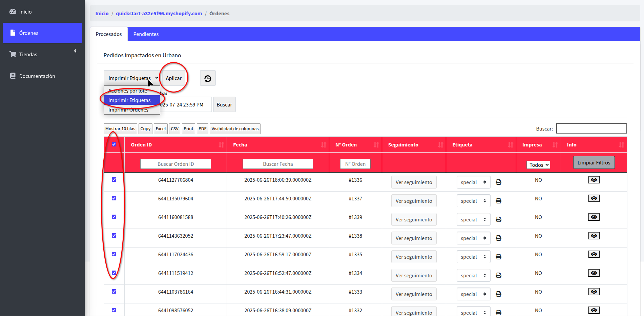Screen dimensions: 644x316
Task: View info eye icon for order #1337
Action: point(594,198)
